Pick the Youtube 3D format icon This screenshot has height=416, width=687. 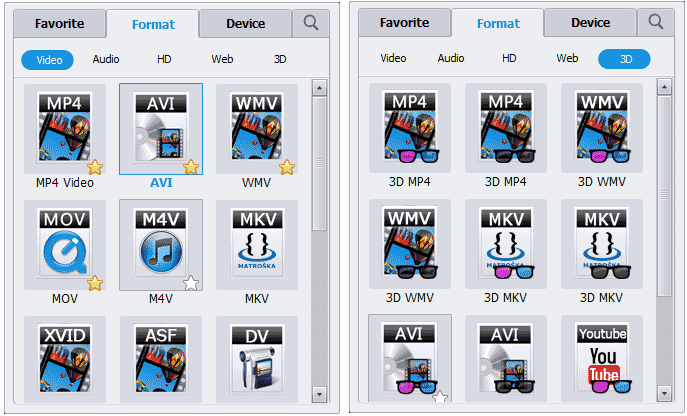tap(602, 358)
